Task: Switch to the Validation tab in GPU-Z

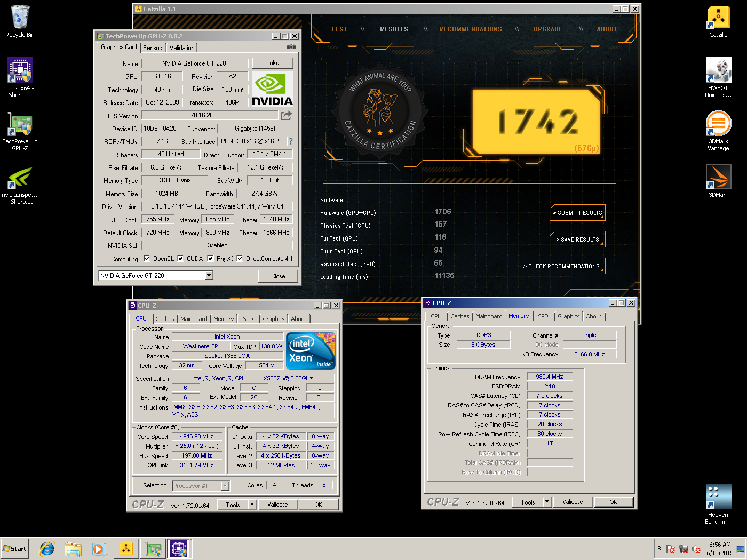Action: [182, 48]
